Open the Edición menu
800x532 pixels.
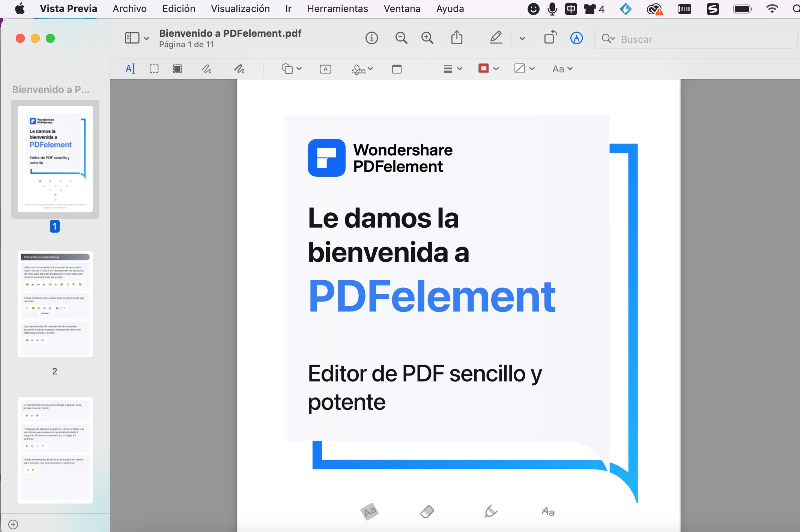pyautogui.click(x=179, y=9)
